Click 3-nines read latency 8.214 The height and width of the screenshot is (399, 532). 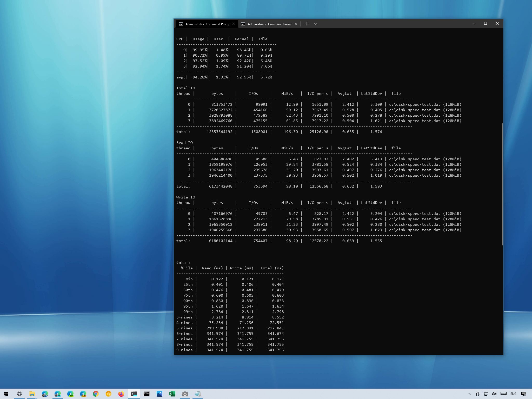point(217,317)
